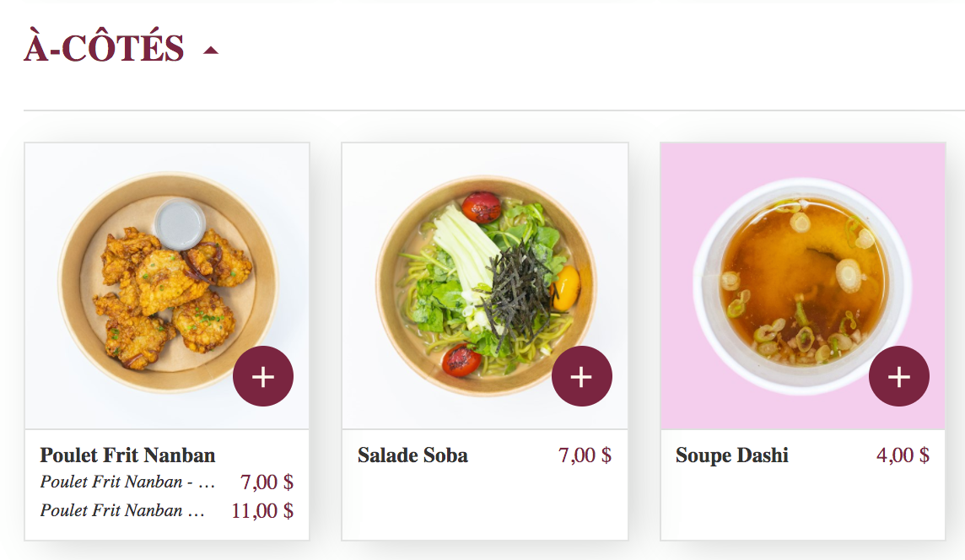Select the Soupe Dashi title

pos(731,455)
